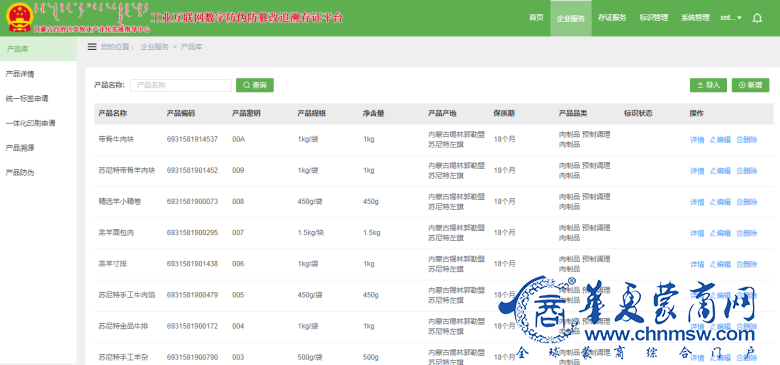
Task: Click the 产品密钥 column header
Action: coord(246,113)
